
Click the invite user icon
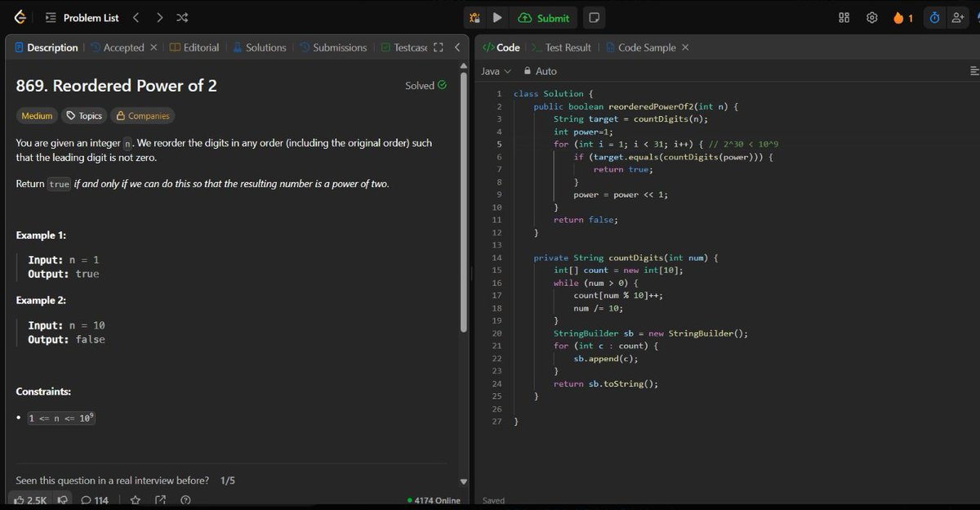pyautogui.click(x=959, y=17)
